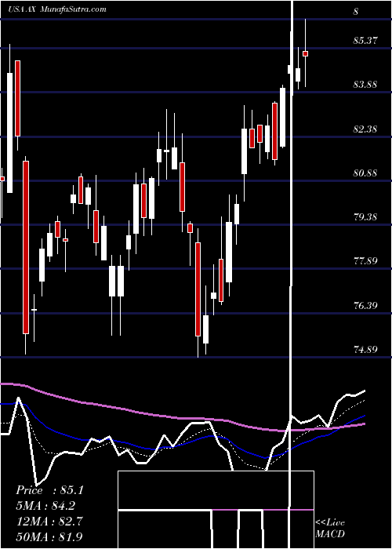Viewport: 392px width, 549px height.
Task: Select the 77.89 price axis label
Action: (365, 261)
